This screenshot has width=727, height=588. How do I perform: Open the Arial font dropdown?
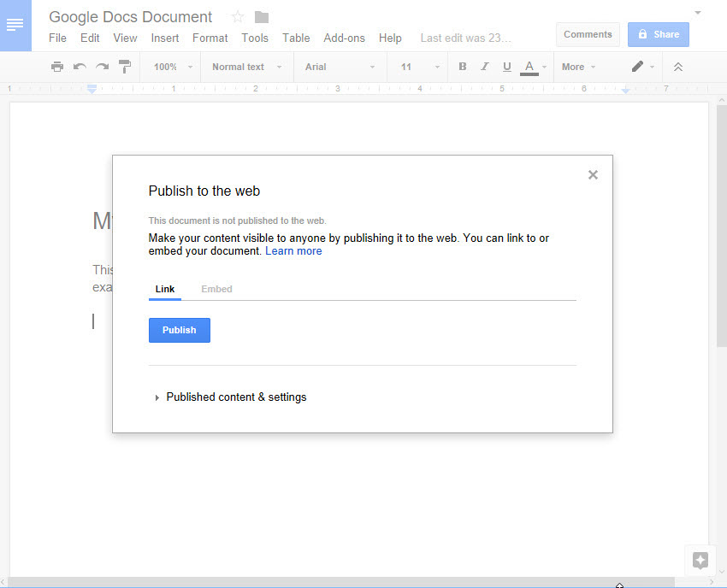(x=334, y=67)
